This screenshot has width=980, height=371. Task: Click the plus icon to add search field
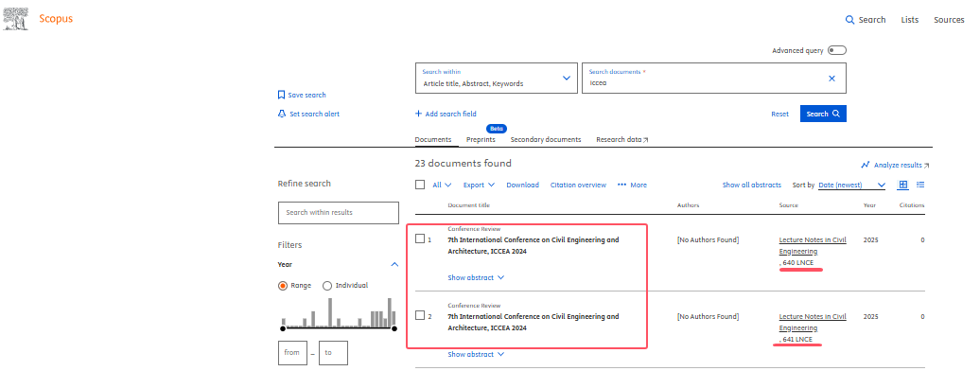tap(418, 114)
